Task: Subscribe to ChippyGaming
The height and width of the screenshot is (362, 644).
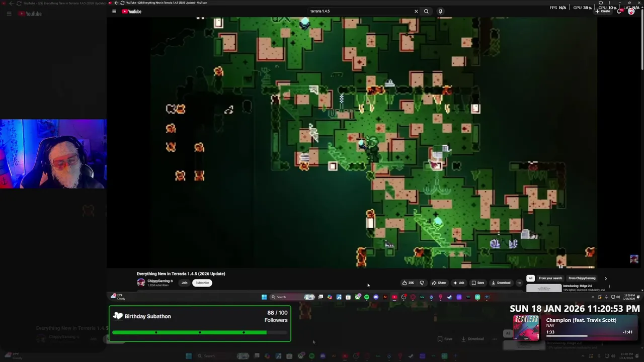Action: (x=202, y=283)
